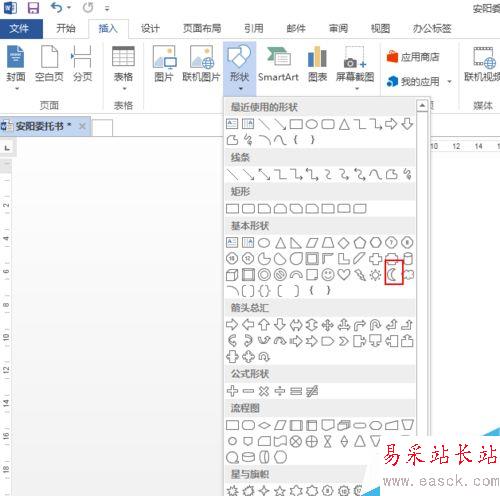Select the right arrow in 箭头总汇
This screenshot has height=496, width=500.
(x=232, y=324)
